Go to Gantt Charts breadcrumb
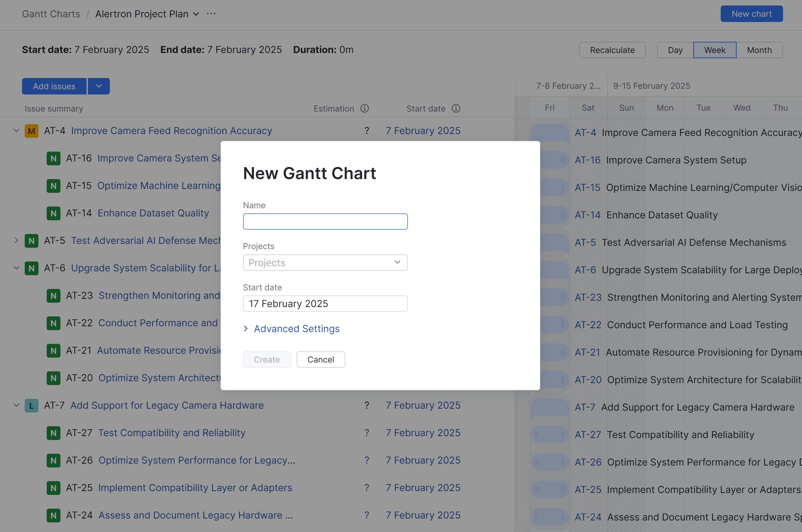The height and width of the screenshot is (532, 802). tap(51, 14)
